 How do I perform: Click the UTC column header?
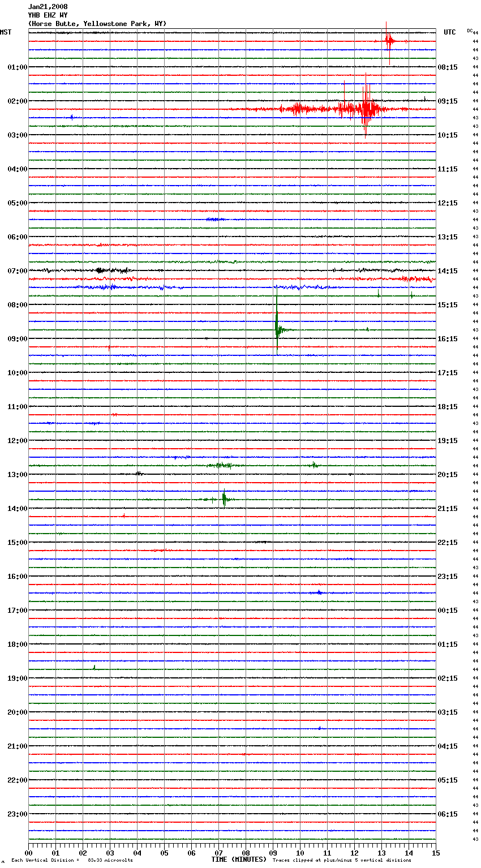[450, 32]
